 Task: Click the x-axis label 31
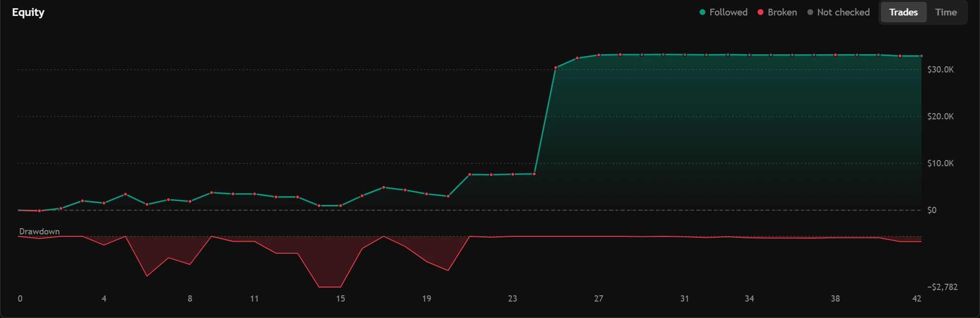click(x=685, y=299)
